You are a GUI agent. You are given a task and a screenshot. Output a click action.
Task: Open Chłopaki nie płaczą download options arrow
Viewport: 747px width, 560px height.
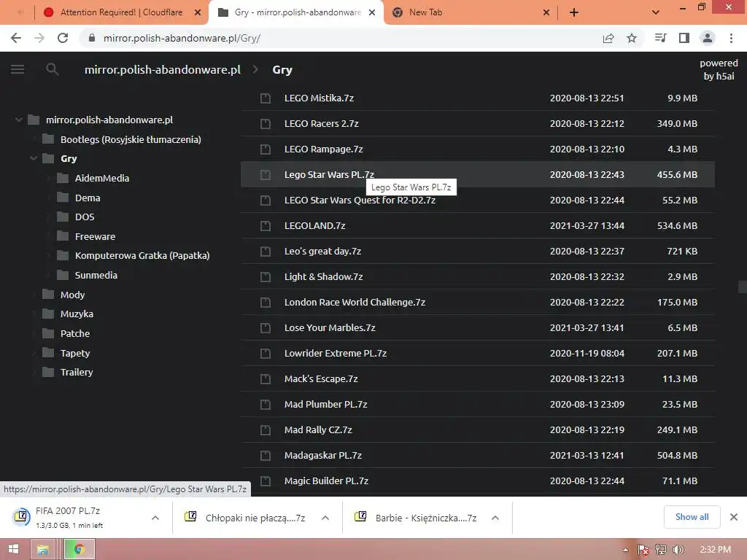click(x=325, y=518)
